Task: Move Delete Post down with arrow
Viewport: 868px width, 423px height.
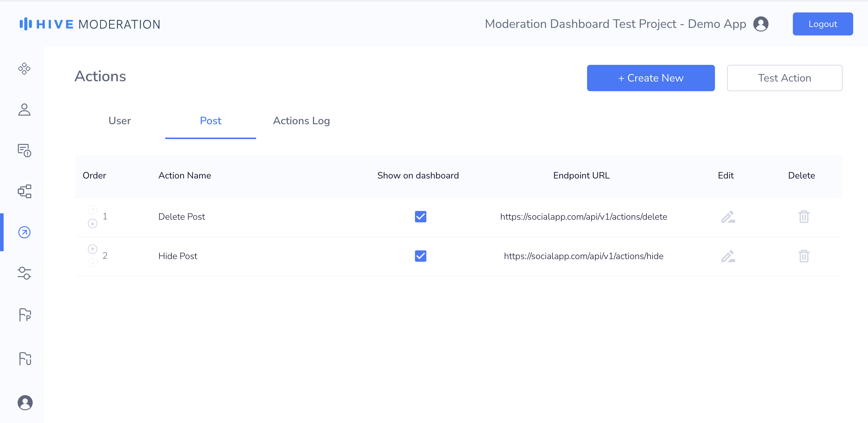Action: click(92, 224)
